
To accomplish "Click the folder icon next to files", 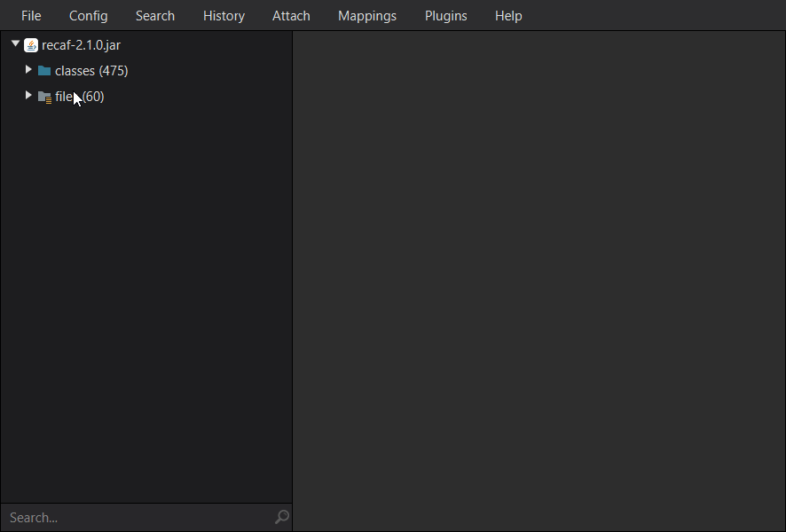I will point(44,96).
